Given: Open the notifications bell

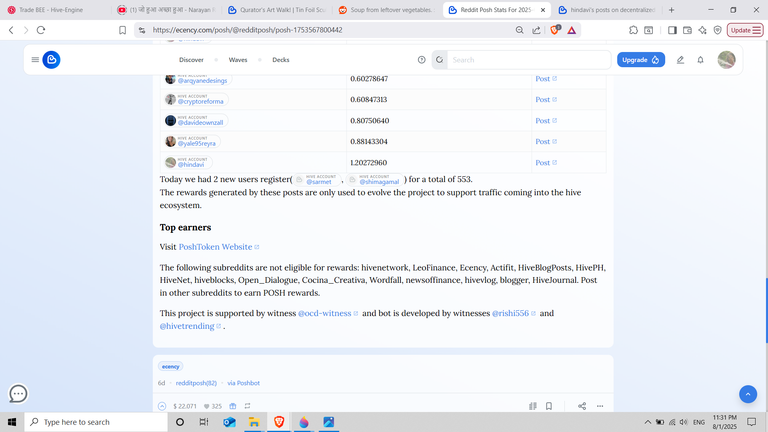Looking at the screenshot, I should point(700,60).
